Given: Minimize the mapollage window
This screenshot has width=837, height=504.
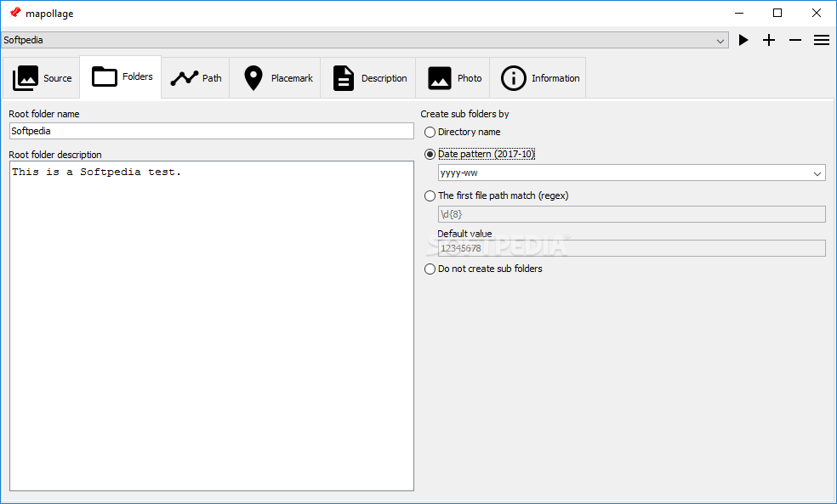Looking at the screenshot, I should click(x=739, y=13).
